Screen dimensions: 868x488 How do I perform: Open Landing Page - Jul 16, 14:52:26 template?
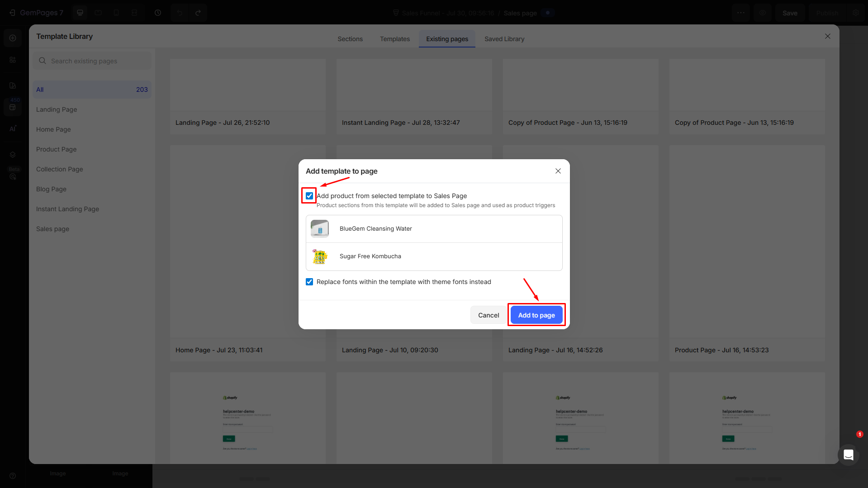click(581, 253)
